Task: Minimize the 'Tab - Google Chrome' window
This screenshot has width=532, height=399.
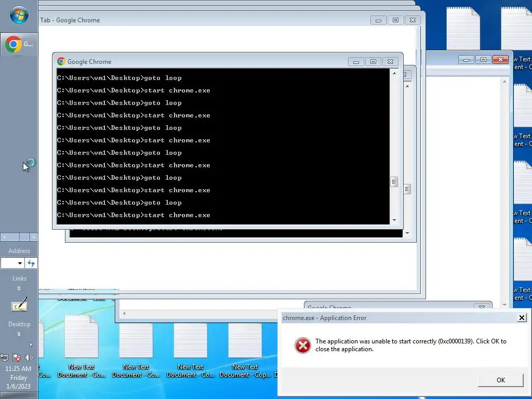Action: [x=378, y=20]
